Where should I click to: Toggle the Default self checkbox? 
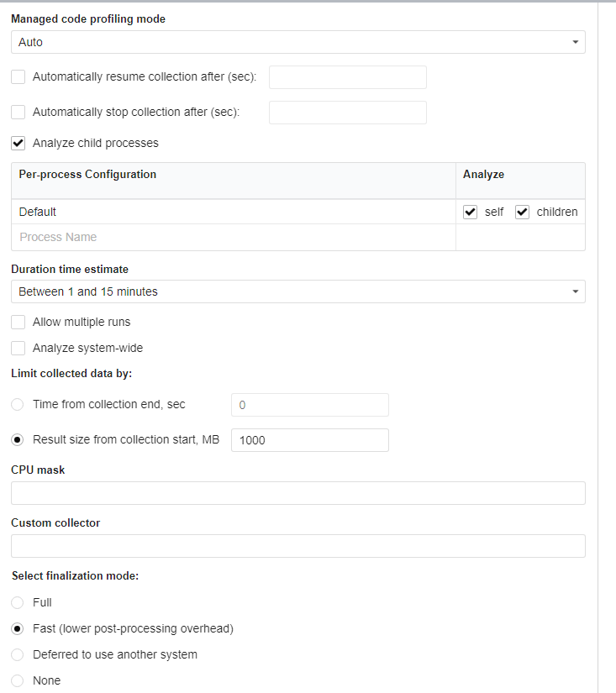(x=471, y=213)
